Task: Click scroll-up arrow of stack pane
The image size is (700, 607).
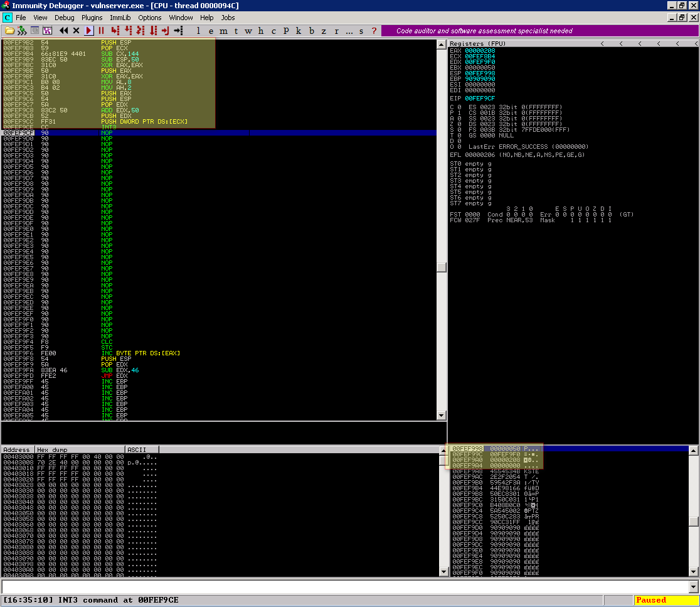Action: click(x=693, y=450)
